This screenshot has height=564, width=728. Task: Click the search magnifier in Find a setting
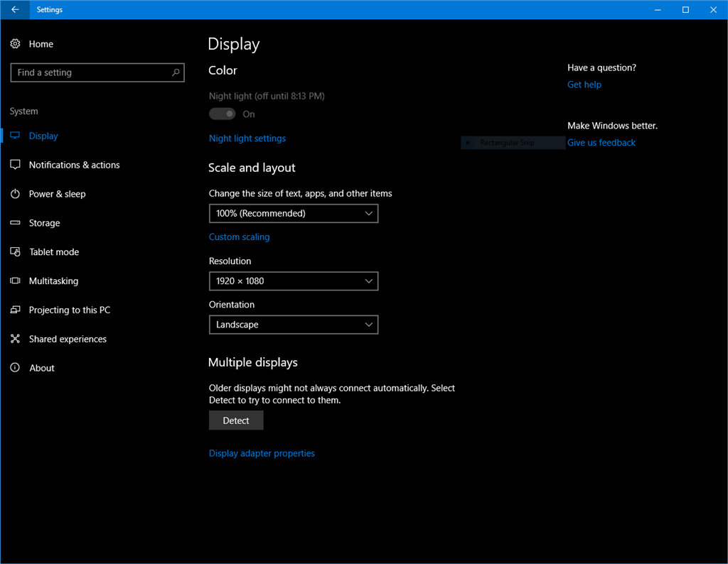click(x=175, y=72)
